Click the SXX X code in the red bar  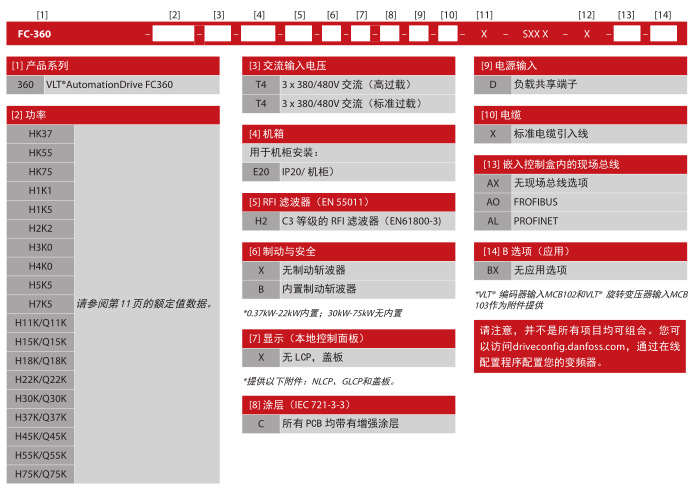(535, 34)
